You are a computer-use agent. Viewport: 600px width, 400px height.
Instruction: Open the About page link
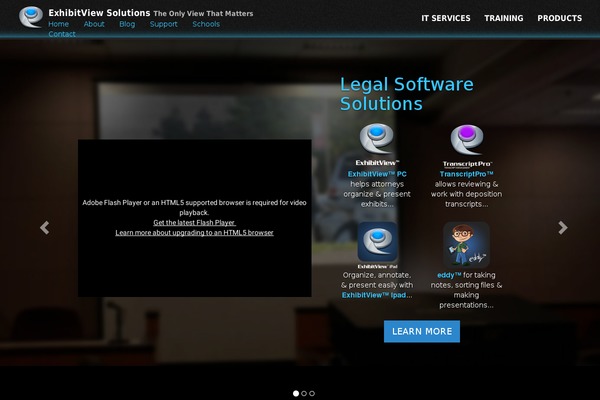coord(94,24)
